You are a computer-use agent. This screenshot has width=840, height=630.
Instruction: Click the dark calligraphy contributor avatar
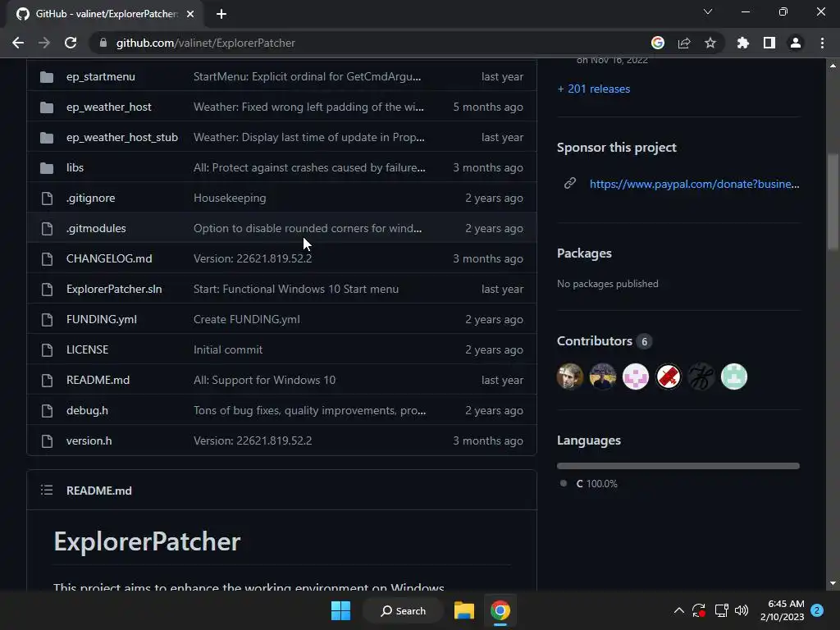pyautogui.click(x=701, y=376)
